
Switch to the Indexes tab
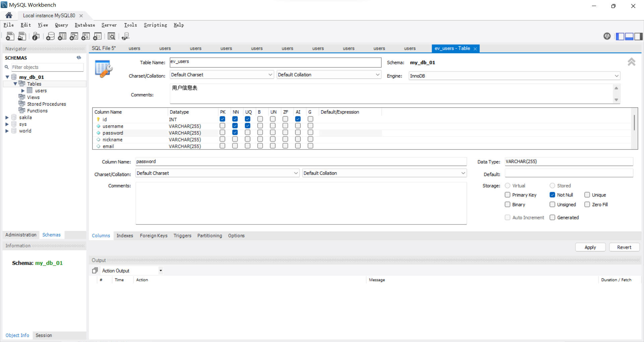[125, 236]
